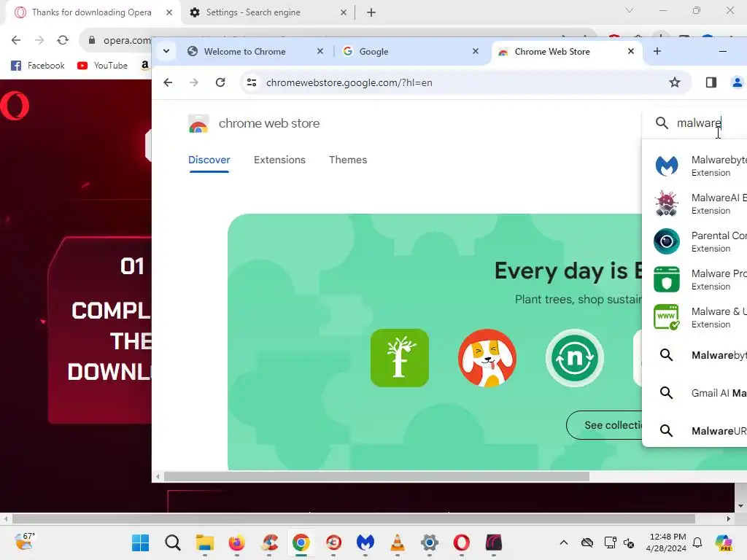The width and height of the screenshot is (747, 560).
Task: Open a new tab in Chrome window
Action: coord(657,51)
